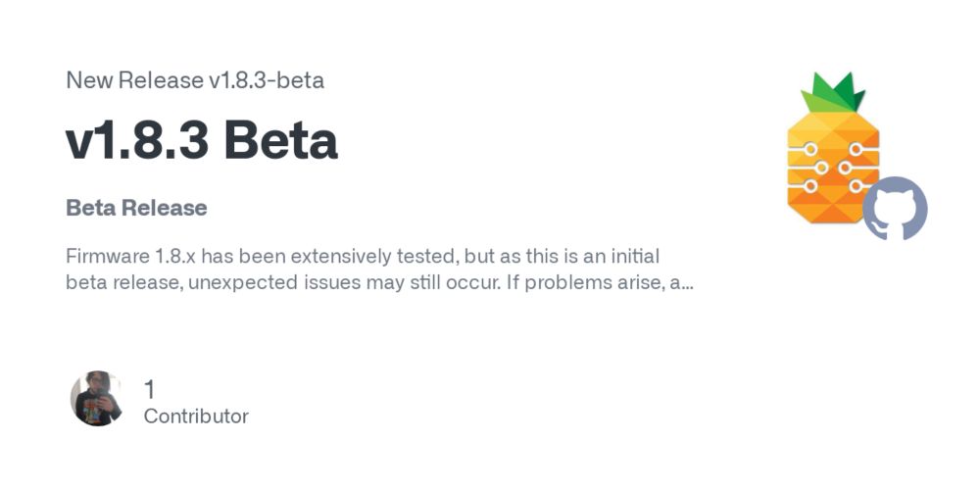The height and width of the screenshot is (490, 980).
Task: Open the 'v1.8.3 Beta' release title
Action: pyautogui.click(x=202, y=141)
